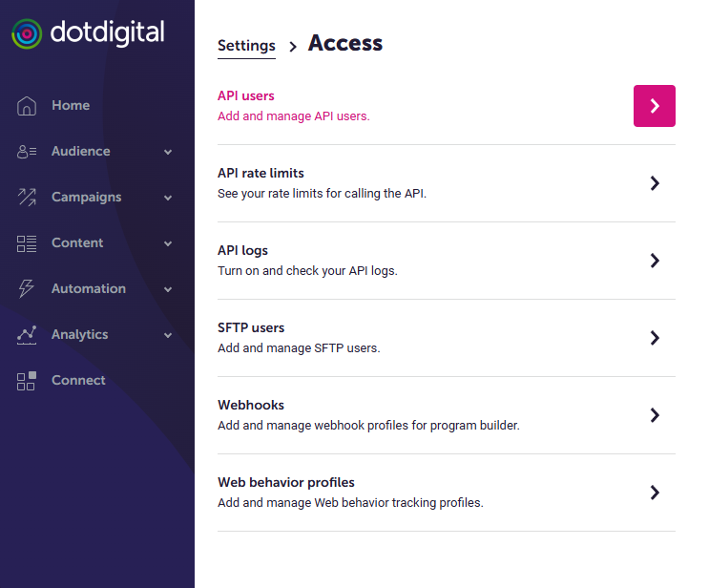Open Web behavior profiles row
The height and width of the screenshot is (588, 709).
tap(447, 493)
